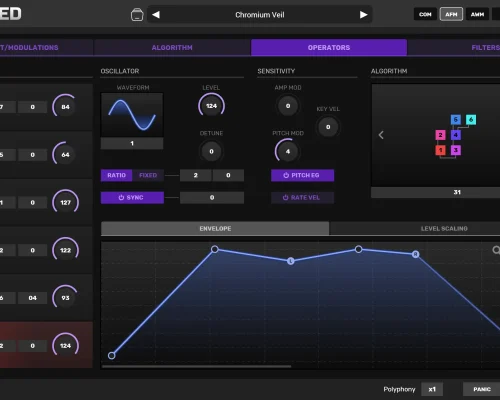Select the AFM mode button
The image size is (500, 400).
click(x=451, y=14)
